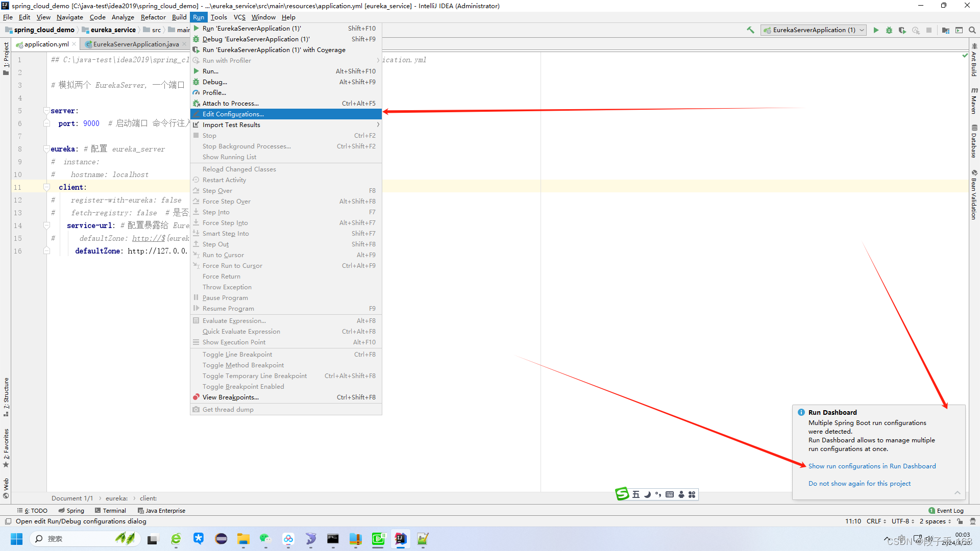Choose Run with Coverage menu entry
Screen dimensions: 980x551
coord(286,49)
